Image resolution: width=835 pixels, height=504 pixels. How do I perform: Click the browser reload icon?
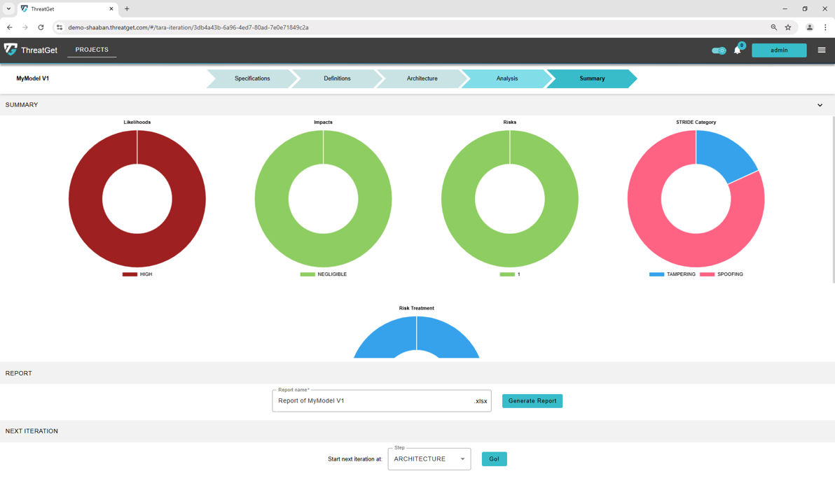click(x=41, y=27)
